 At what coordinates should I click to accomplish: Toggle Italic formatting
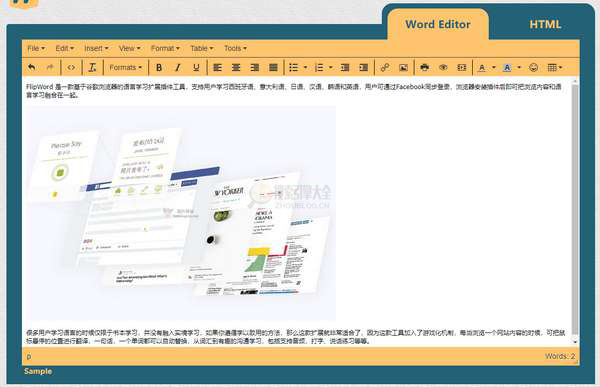(178, 68)
